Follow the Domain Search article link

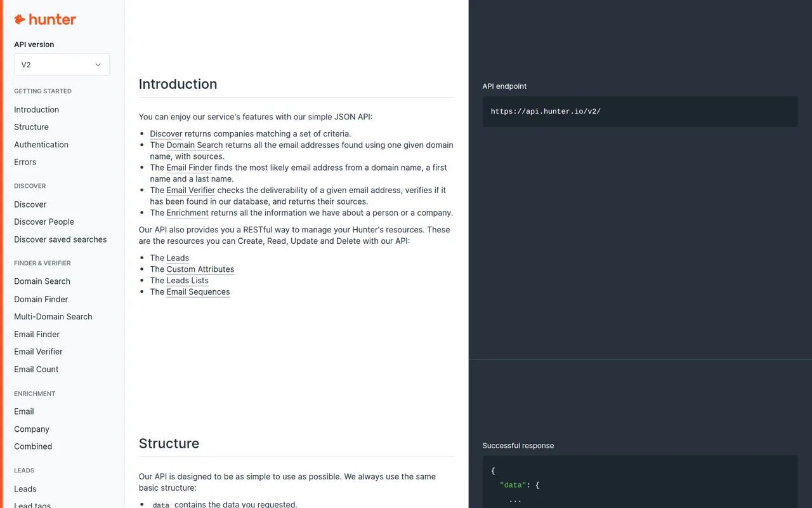[x=195, y=145]
